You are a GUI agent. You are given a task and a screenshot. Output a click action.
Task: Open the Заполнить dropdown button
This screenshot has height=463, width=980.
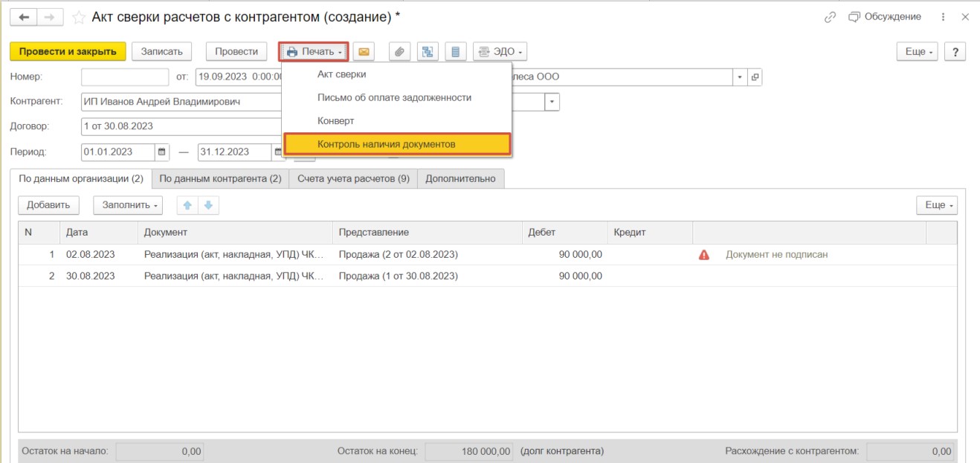point(131,205)
